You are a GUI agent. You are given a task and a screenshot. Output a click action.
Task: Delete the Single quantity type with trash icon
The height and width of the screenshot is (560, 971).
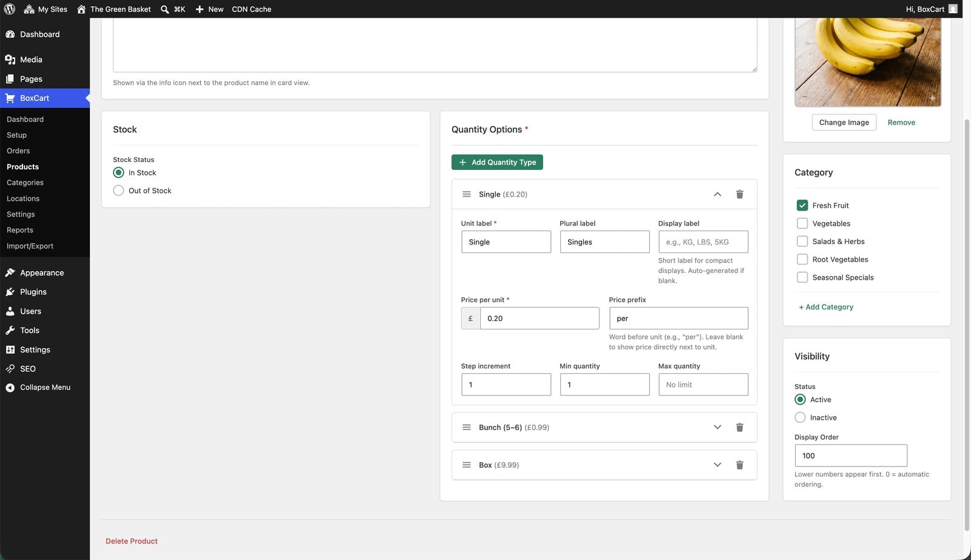click(x=739, y=194)
